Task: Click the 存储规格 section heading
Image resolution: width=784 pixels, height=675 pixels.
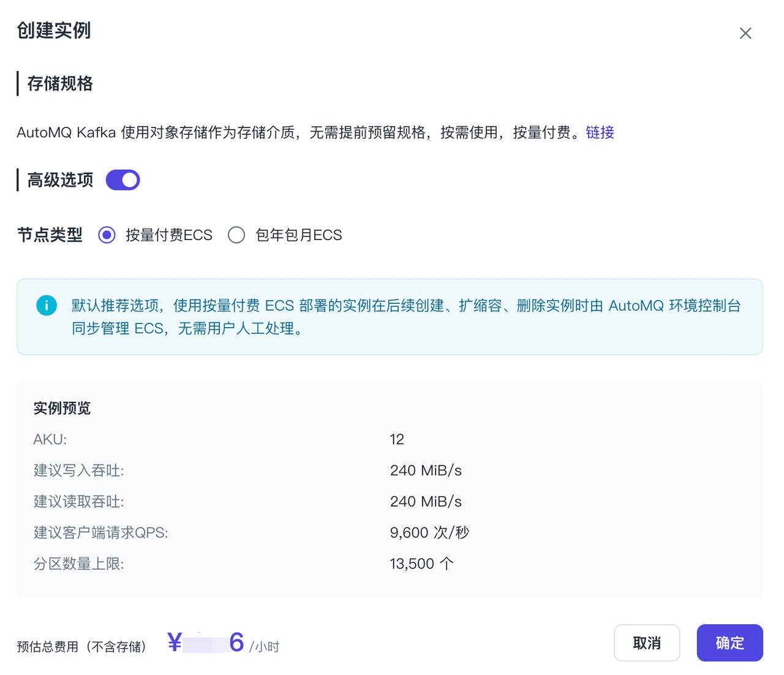Action: (60, 84)
